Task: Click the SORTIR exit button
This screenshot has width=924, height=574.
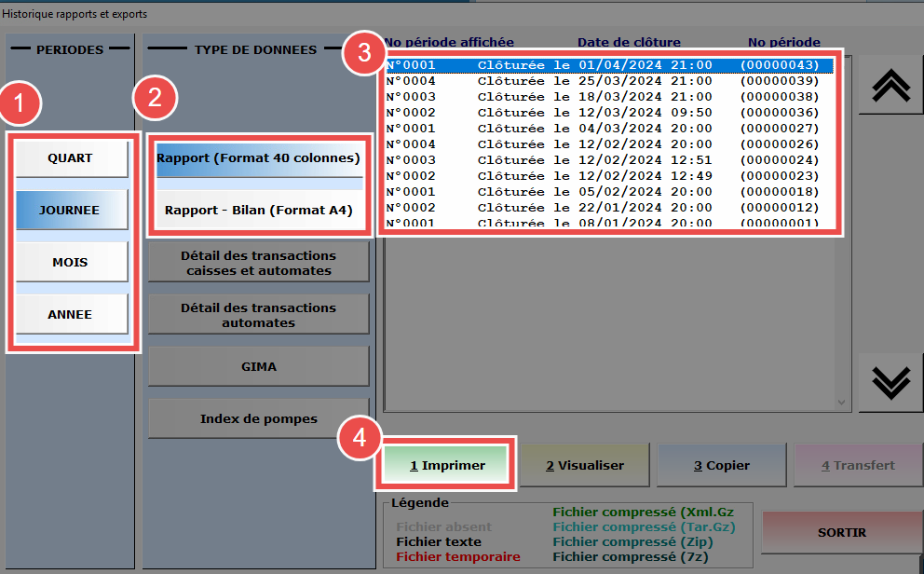Action: [841, 533]
